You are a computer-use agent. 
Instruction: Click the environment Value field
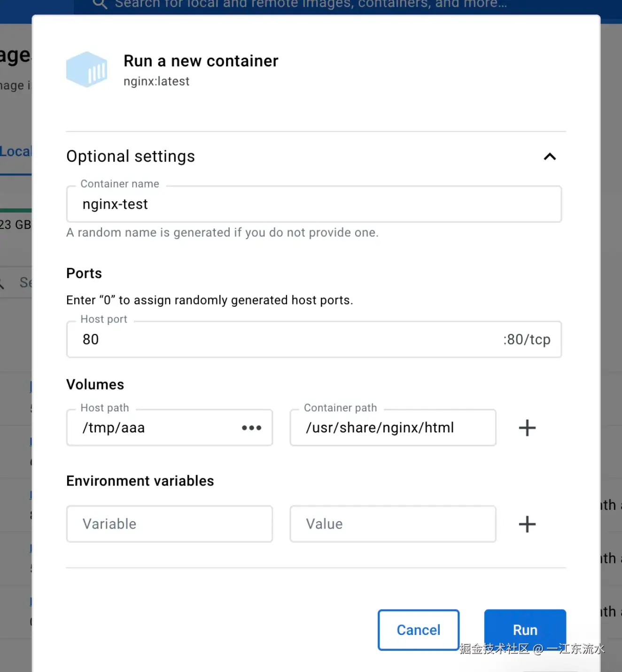393,524
